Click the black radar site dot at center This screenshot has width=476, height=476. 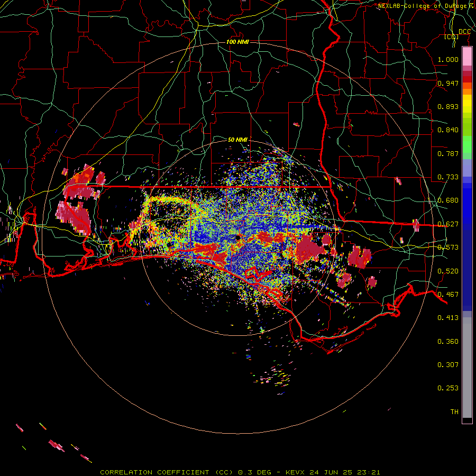[x=238, y=237]
